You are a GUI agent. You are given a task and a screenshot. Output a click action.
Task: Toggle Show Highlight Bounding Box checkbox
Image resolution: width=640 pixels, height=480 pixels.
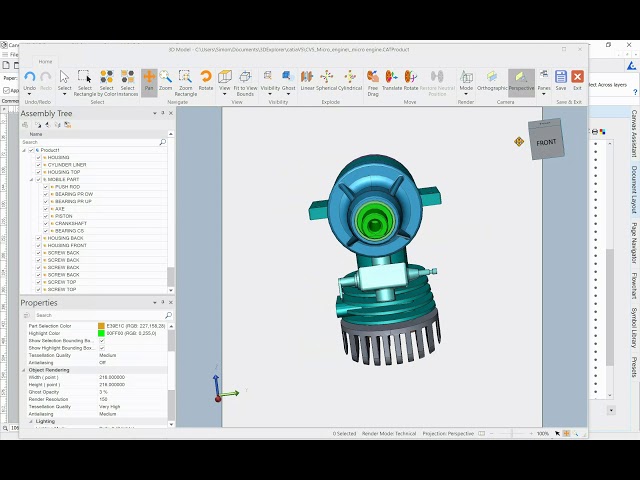102,348
